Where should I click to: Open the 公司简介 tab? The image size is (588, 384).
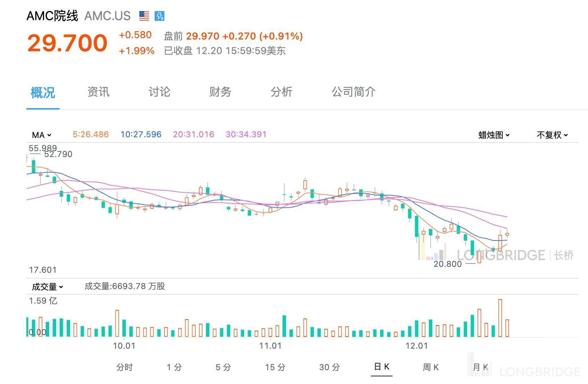(x=352, y=93)
